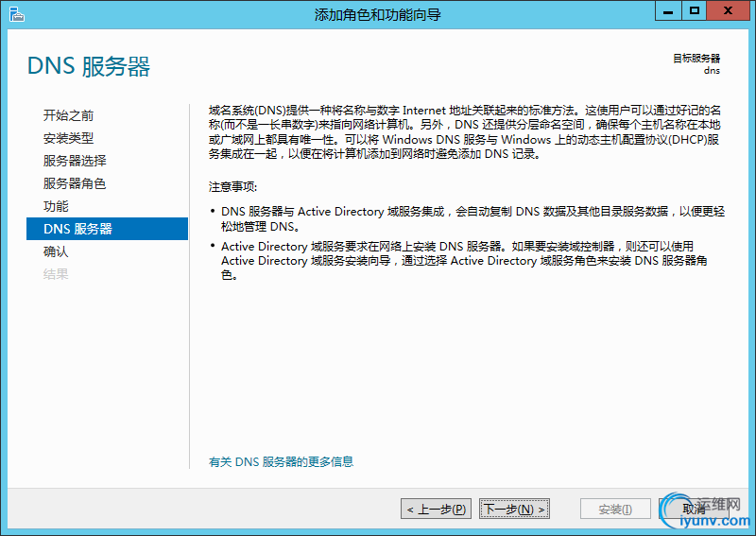
Task: Open the 服务器选择 step
Action: 75,161
